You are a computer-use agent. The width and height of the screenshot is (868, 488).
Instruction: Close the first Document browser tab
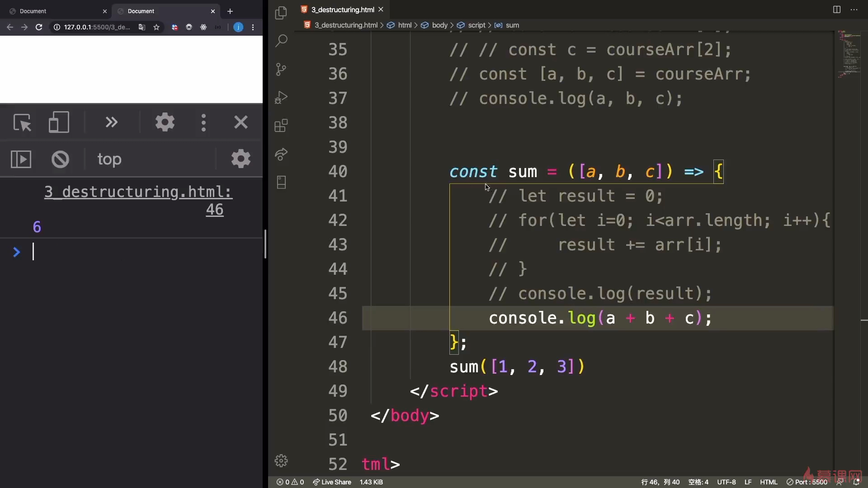[105, 11]
